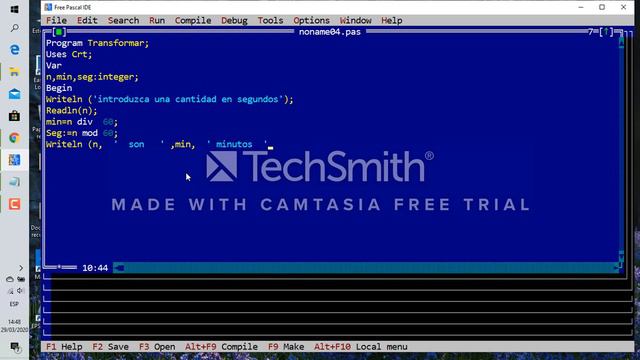Open the Tools menu
This screenshot has height=360, width=640.
click(x=270, y=20)
